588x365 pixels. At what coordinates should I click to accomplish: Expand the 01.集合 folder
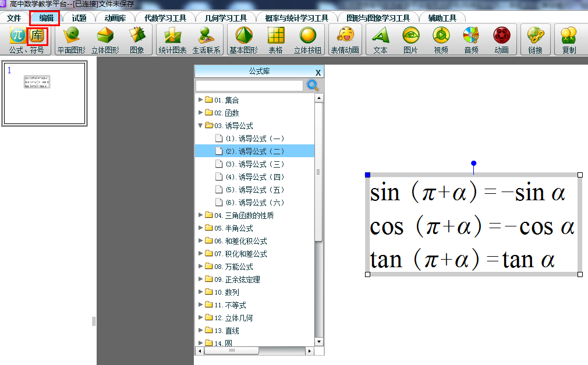coord(201,100)
